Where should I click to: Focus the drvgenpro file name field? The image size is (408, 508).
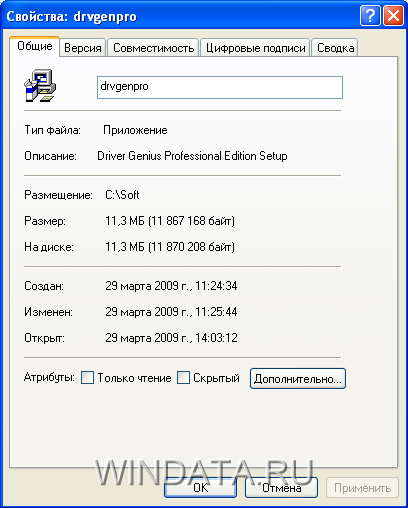[220, 87]
